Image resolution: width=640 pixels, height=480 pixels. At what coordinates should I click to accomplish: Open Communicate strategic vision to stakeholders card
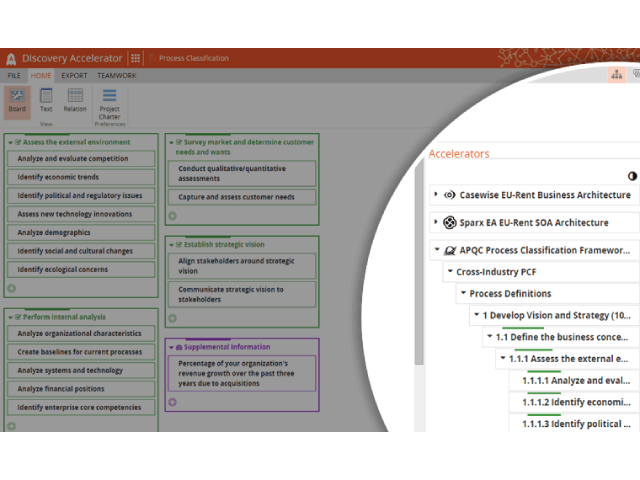(x=242, y=294)
